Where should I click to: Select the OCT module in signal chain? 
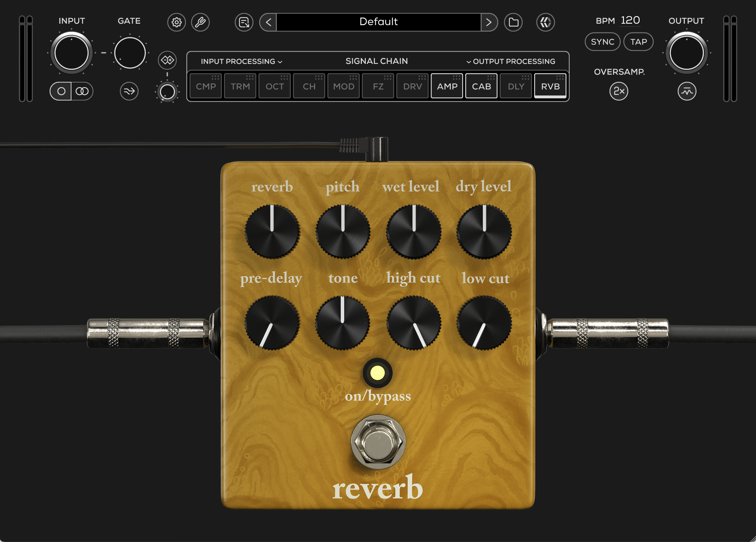tap(275, 86)
